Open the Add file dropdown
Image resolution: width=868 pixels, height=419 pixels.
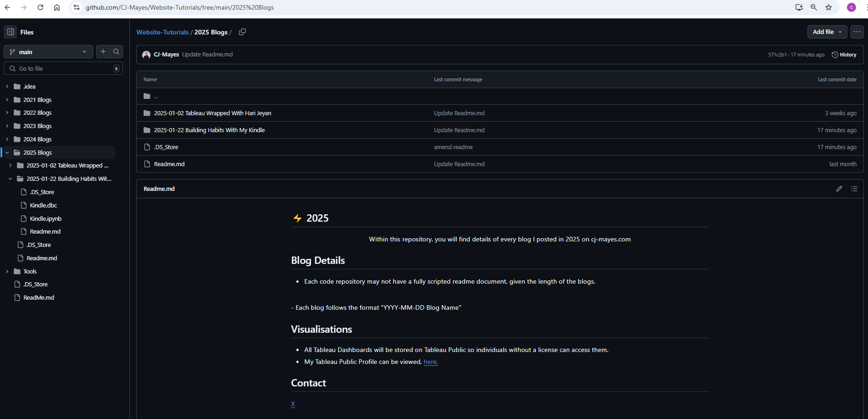pos(827,32)
